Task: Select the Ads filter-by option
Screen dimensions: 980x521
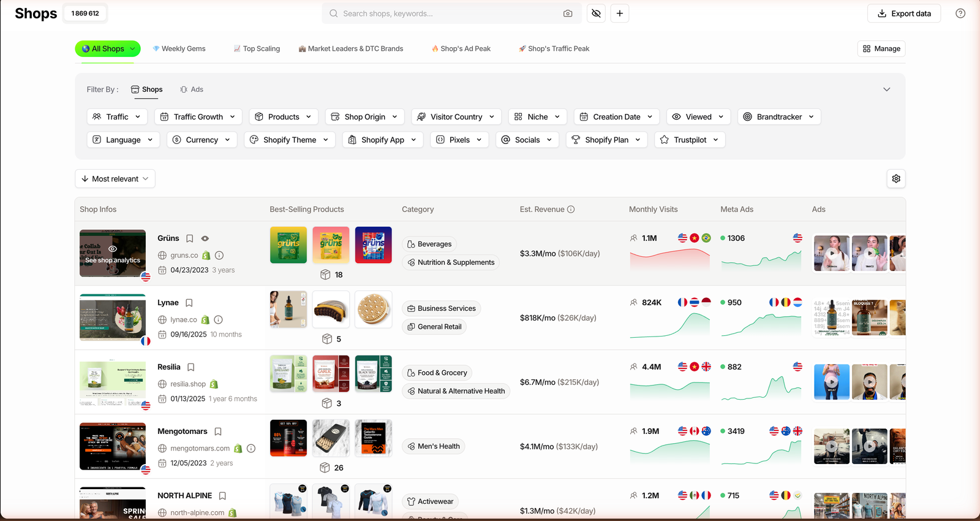Action: [x=192, y=89]
